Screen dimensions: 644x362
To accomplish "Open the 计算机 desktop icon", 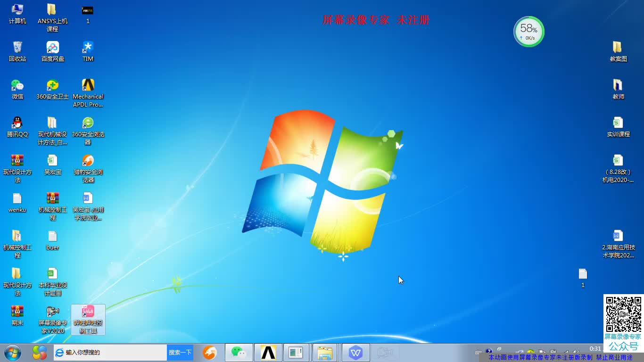I will [17, 14].
